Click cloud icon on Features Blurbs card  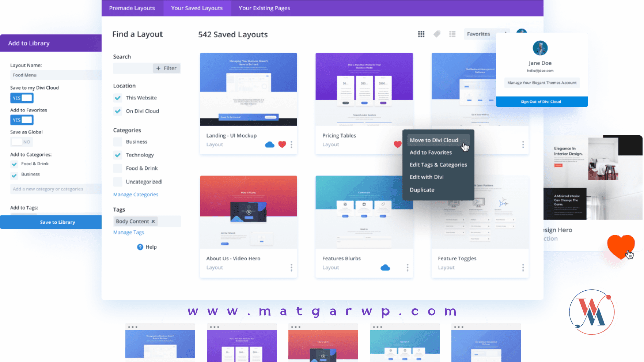pyautogui.click(x=385, y=268)
